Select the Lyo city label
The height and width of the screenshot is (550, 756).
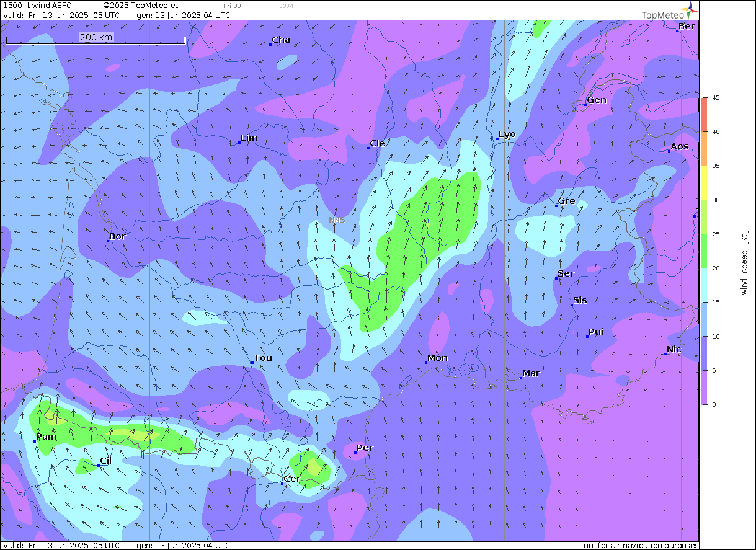(x=507, y=135)
